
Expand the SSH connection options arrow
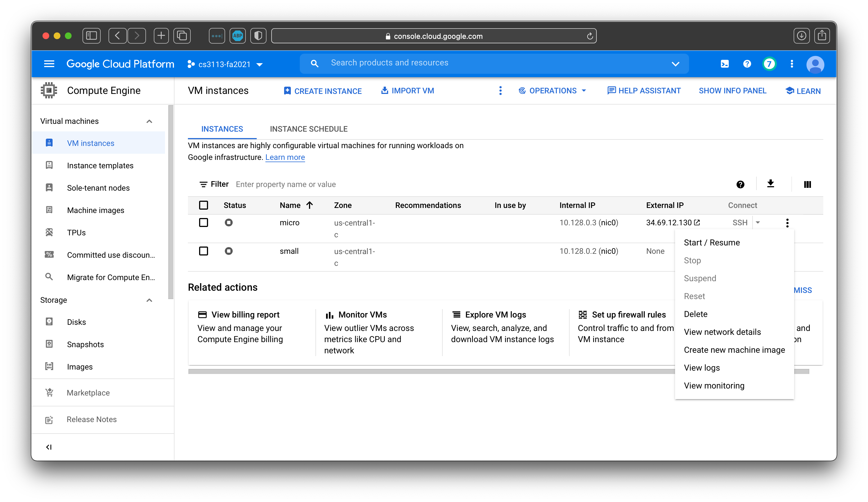click(758, 223)
